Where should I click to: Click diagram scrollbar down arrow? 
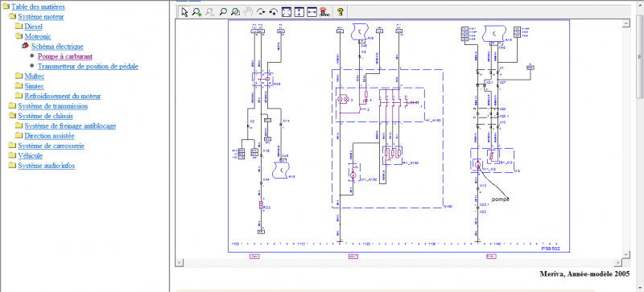(x=626, y=255)
